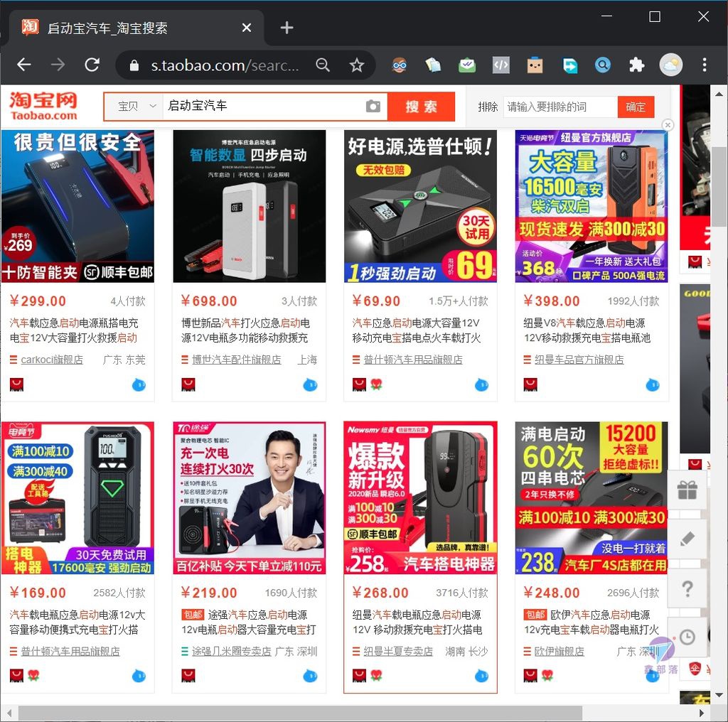Click the orange 搜索 button
This screenshot has width=728, height=722.
(x=421, y=107)
